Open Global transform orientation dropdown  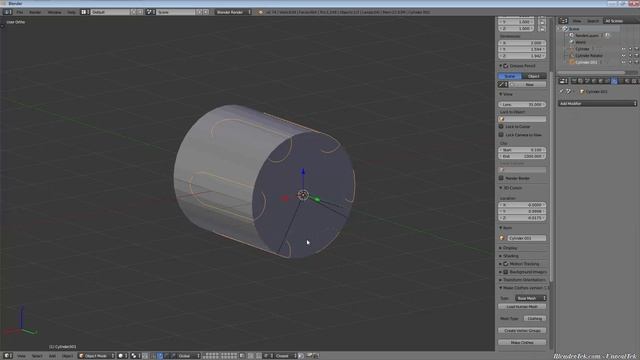click(188, 356)
